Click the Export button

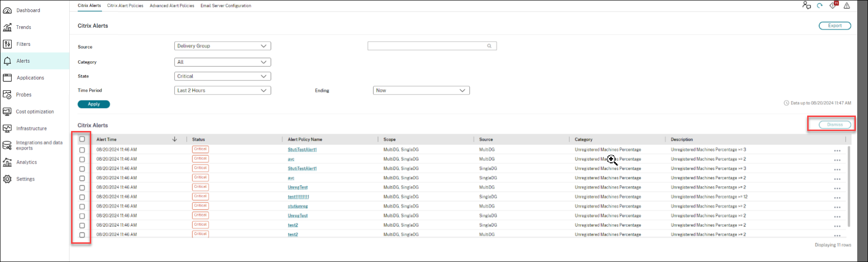(835, 26)
